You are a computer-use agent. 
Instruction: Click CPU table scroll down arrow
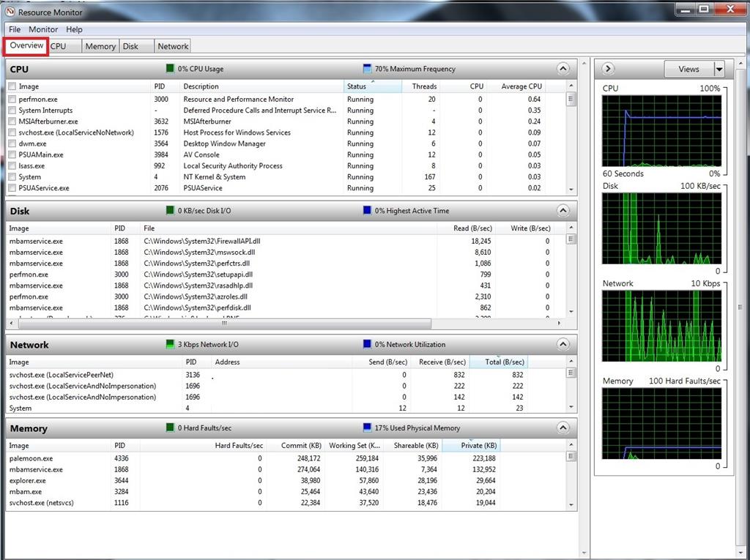click(571, 190)
